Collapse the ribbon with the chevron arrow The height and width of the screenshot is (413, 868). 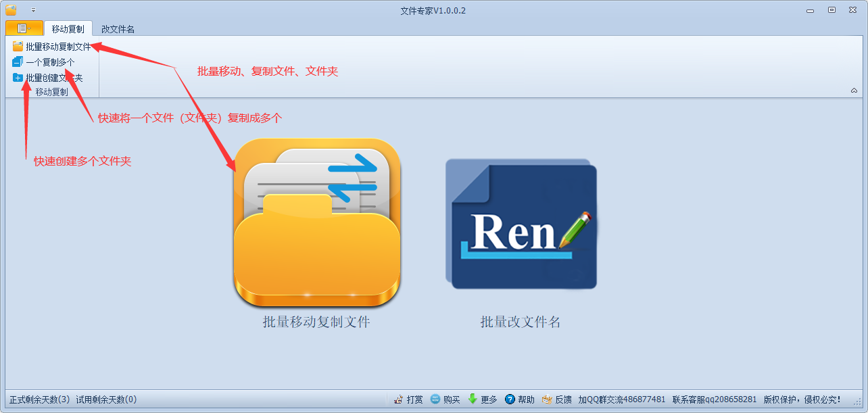point(854,91)
